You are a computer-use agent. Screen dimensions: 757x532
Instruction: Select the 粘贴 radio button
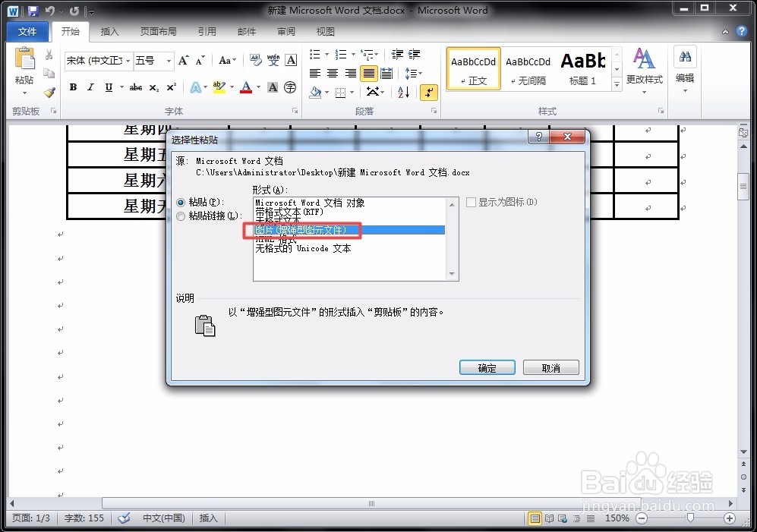click(x=180, y=203)
